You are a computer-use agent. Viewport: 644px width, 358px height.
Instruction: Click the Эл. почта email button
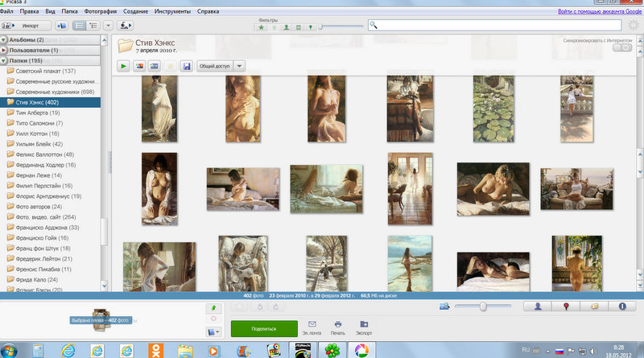click(312, 328)
